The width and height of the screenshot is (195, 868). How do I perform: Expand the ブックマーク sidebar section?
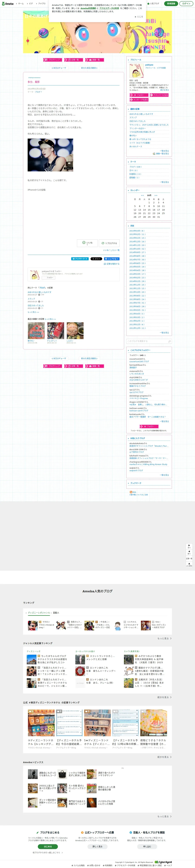(136, 483)
